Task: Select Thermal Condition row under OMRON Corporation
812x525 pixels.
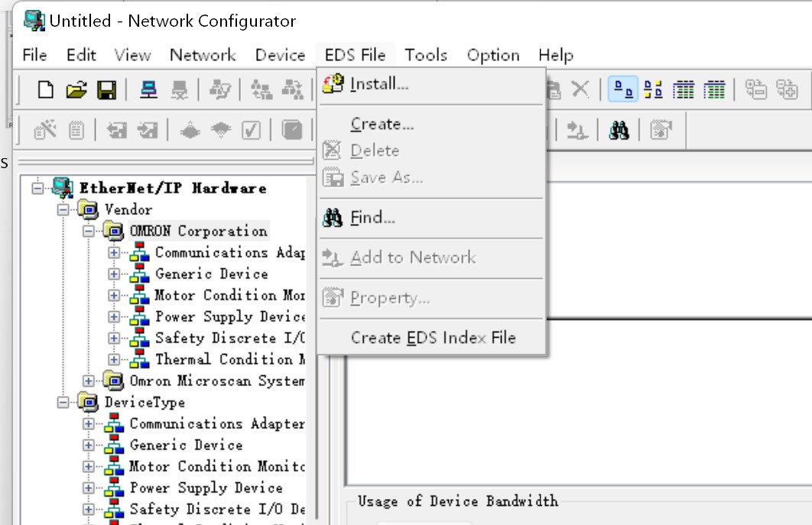Action: (x=229, y=359)
